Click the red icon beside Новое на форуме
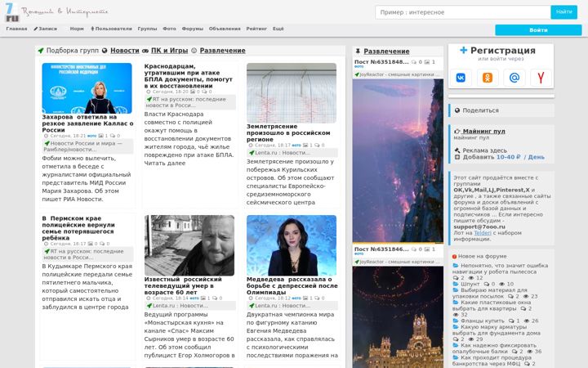The width and height of the screenshot is (588, 368). pyautogui.click(x=455, y=257)
